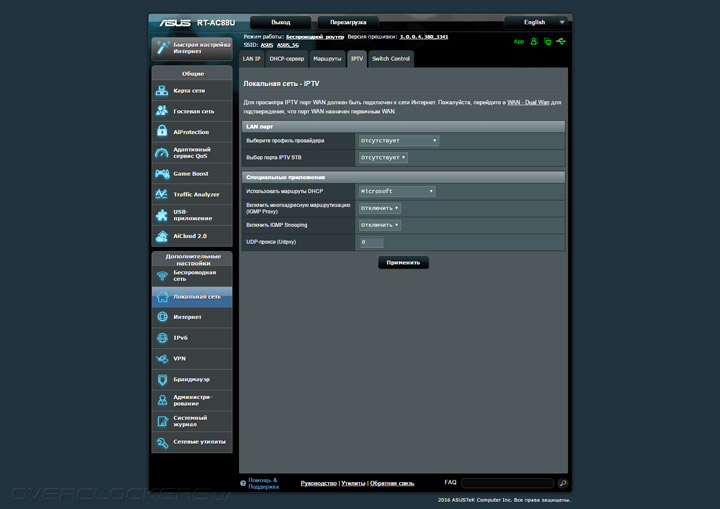Viewport: 720px width, 509px height.
Task: Select the LAN (Локальная сеть) house icon
Action: coord(162,297)
